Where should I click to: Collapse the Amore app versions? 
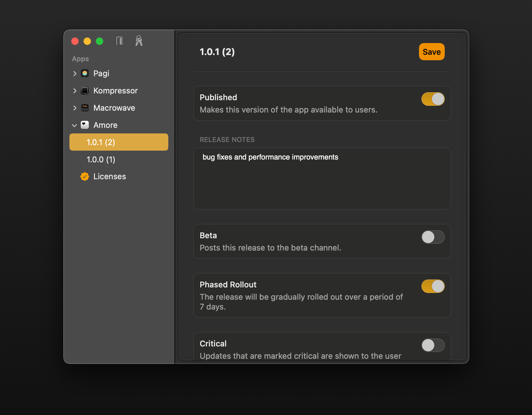pyautogui.click(x=74, y=125)
